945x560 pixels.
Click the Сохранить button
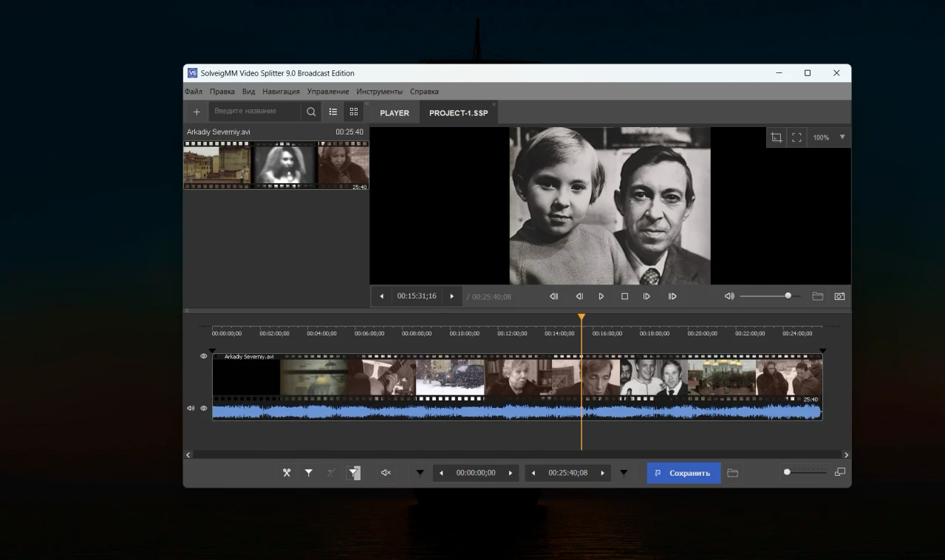click(x=683, y=473)
